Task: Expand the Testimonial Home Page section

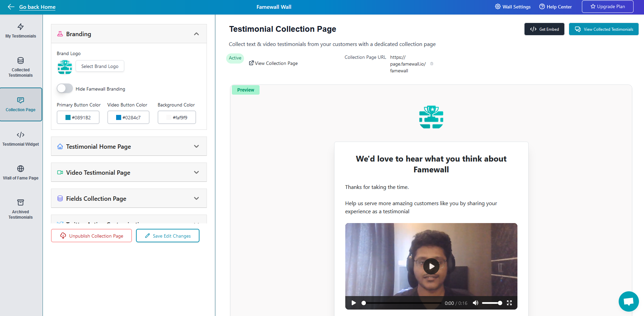Action: click(x=196, y=146)
